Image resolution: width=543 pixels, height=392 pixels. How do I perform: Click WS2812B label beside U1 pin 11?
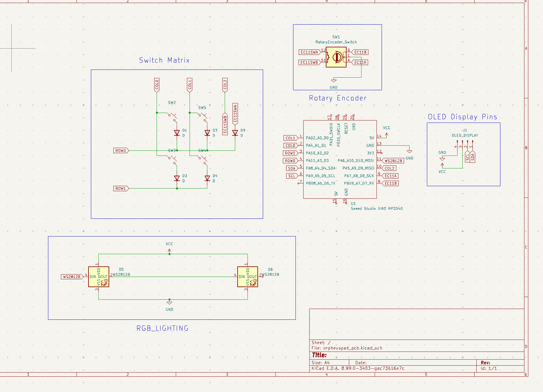[393, 161]
